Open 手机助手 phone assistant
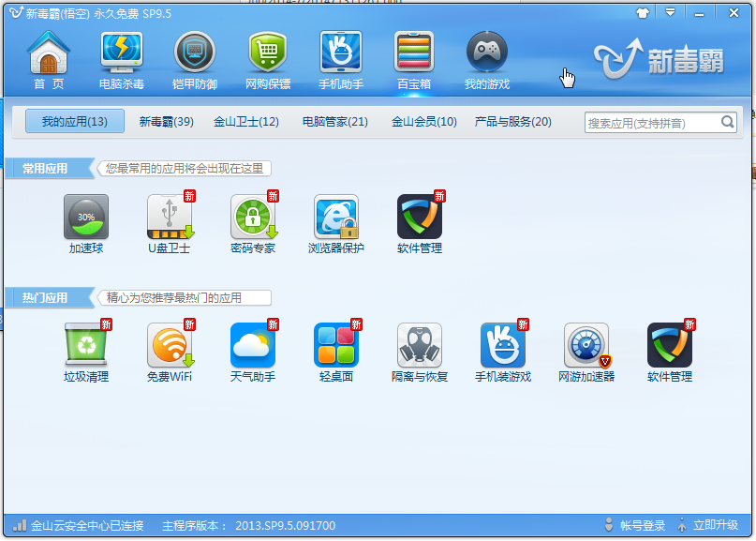 tap(341, 60)
